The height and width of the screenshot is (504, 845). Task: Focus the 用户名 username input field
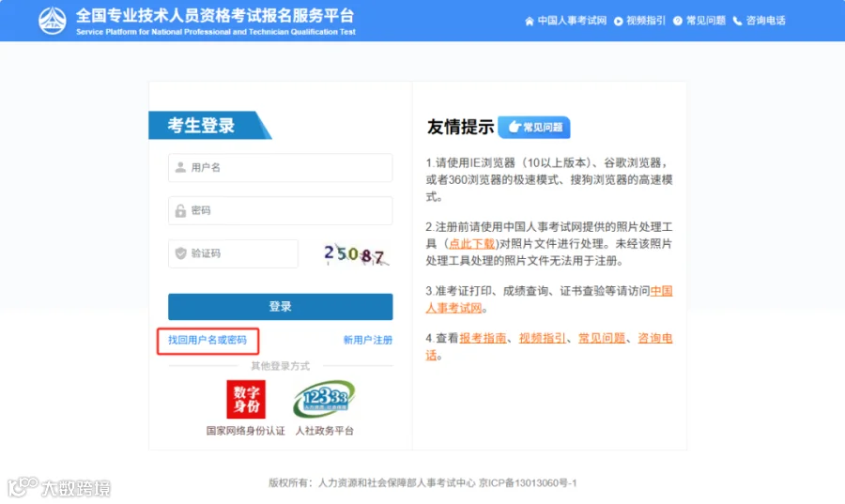pyautogui.click(x=280, y=167)
